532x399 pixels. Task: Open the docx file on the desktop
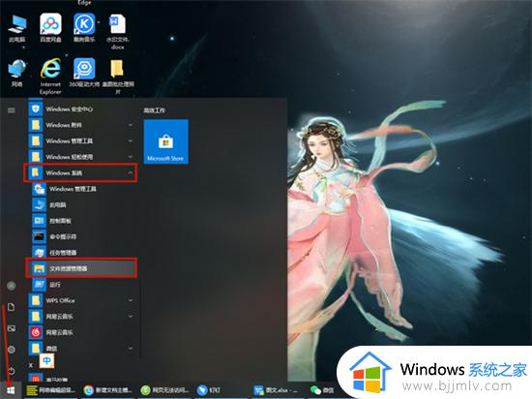[117, 32]
